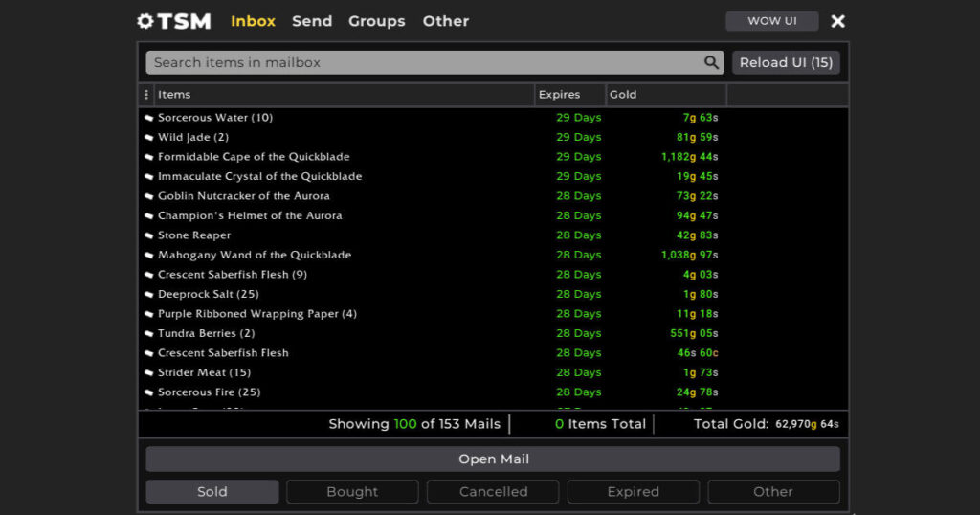Image resolution: width=980 pixels, height=515 pixels.
Task: Click the TSM gear logo icon
Action: coord(145,21)
